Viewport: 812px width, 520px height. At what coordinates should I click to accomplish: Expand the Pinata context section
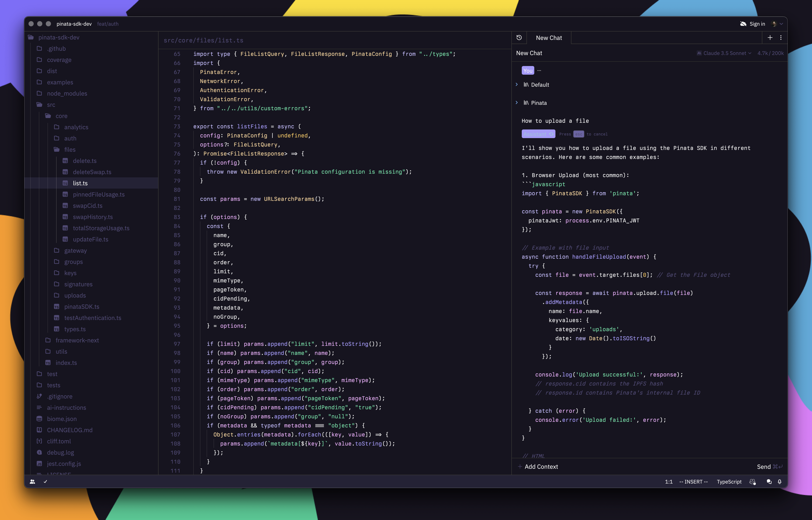coord(517,103)
